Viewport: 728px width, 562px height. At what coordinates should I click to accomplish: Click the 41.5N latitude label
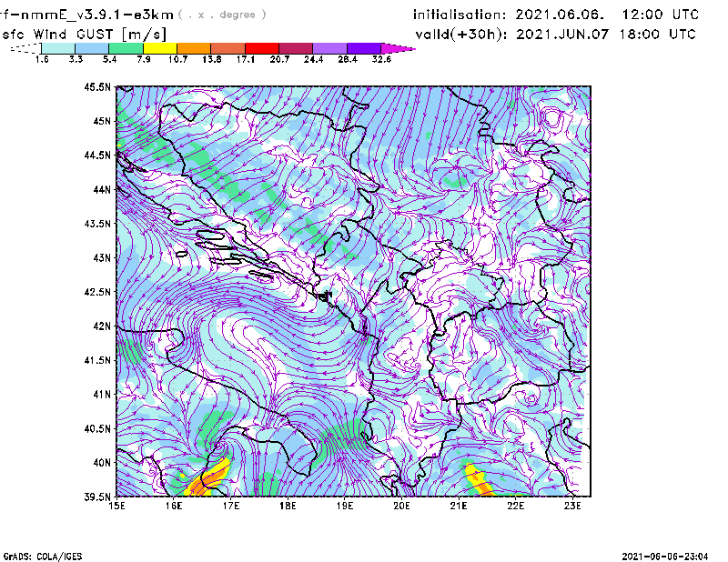97,360
